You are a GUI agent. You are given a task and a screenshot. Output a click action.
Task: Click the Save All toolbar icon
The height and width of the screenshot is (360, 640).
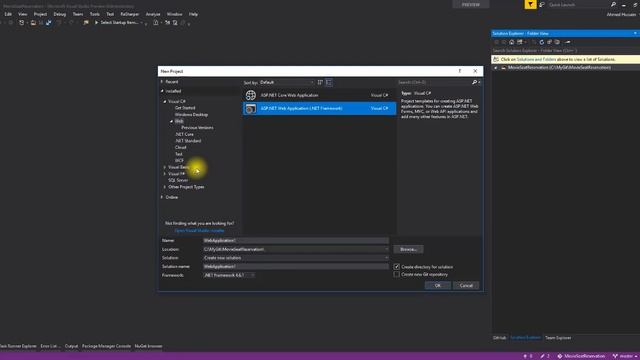click(49, 22)
